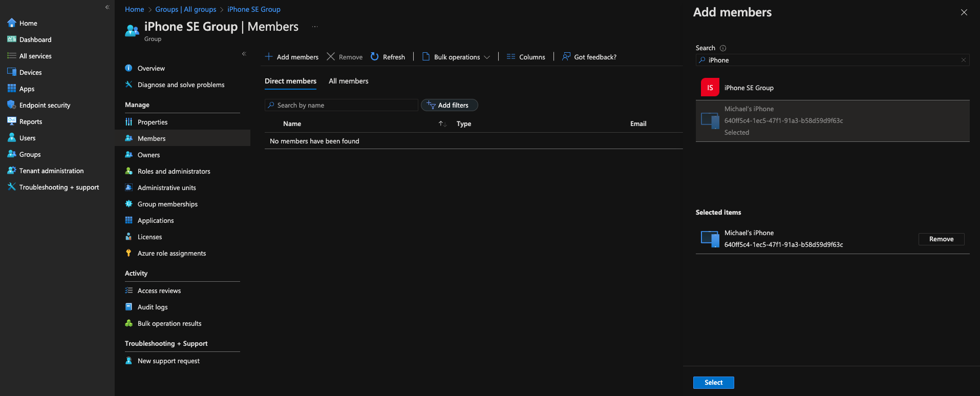Screen dimensions: 980x396
Task: Click the Apps grid icon
Action: pos(12,89)
